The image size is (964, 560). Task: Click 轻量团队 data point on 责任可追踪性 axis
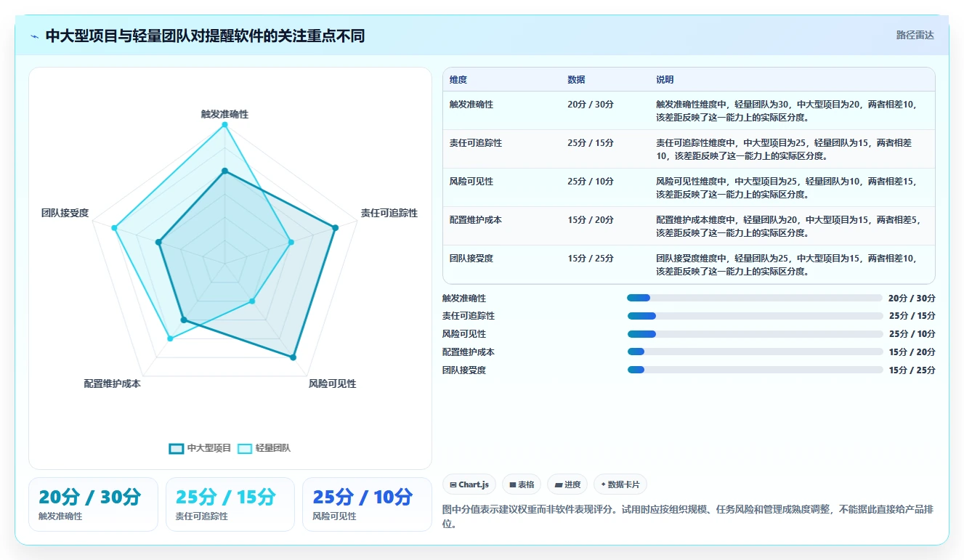(291, 243)
